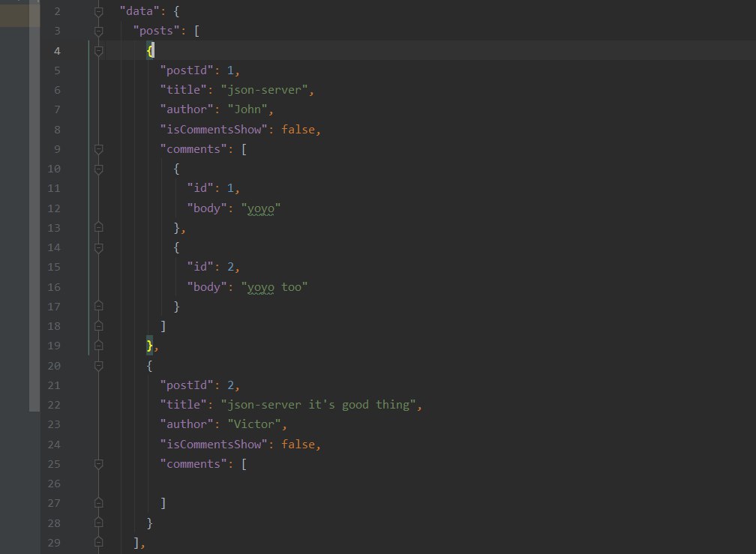Collapse the comment object fold on line 10
This screenshot has height=554, width=756.
tap(98, 169)
